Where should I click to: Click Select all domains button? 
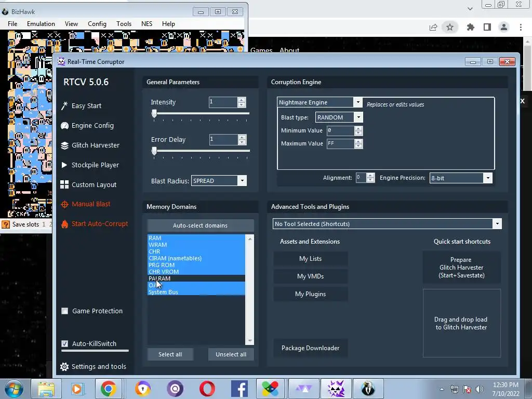click(170, 354)
